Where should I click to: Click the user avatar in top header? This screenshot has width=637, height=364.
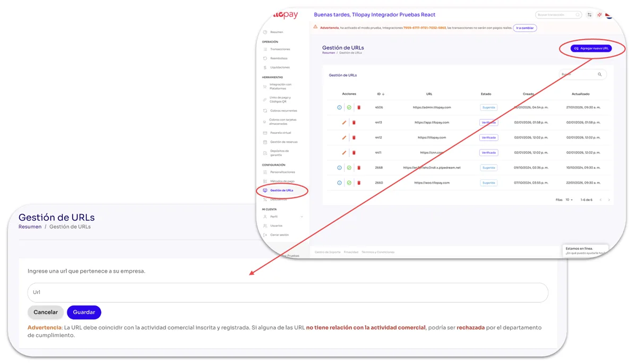[609, 15]
